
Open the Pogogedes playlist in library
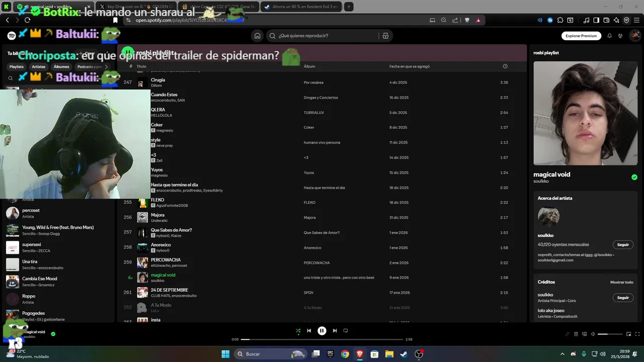point(59,316)
